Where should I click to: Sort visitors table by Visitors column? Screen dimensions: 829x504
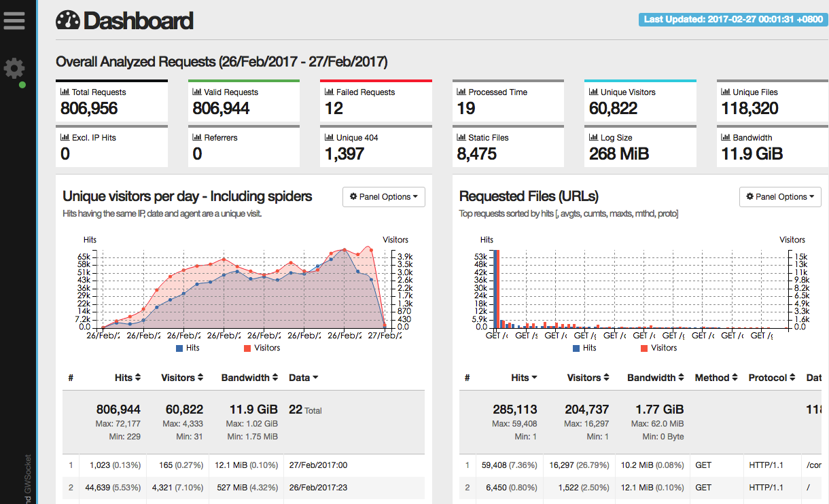point(182,378)
